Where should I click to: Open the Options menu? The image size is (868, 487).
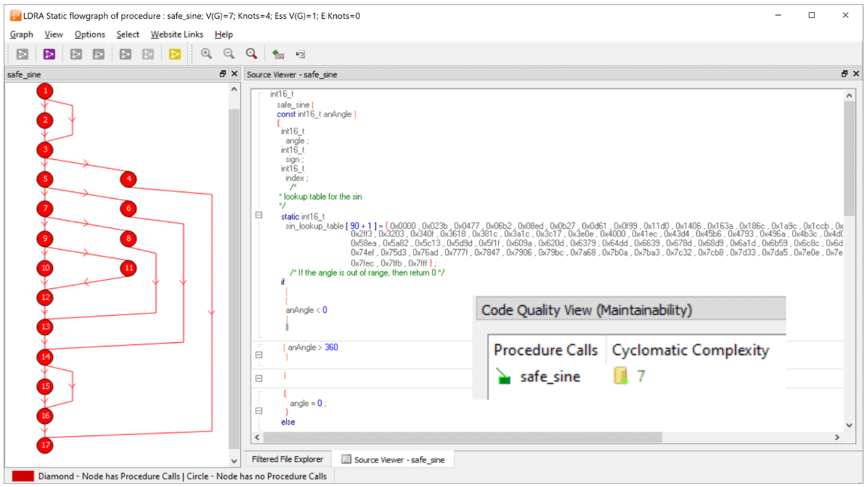(90, 35)
